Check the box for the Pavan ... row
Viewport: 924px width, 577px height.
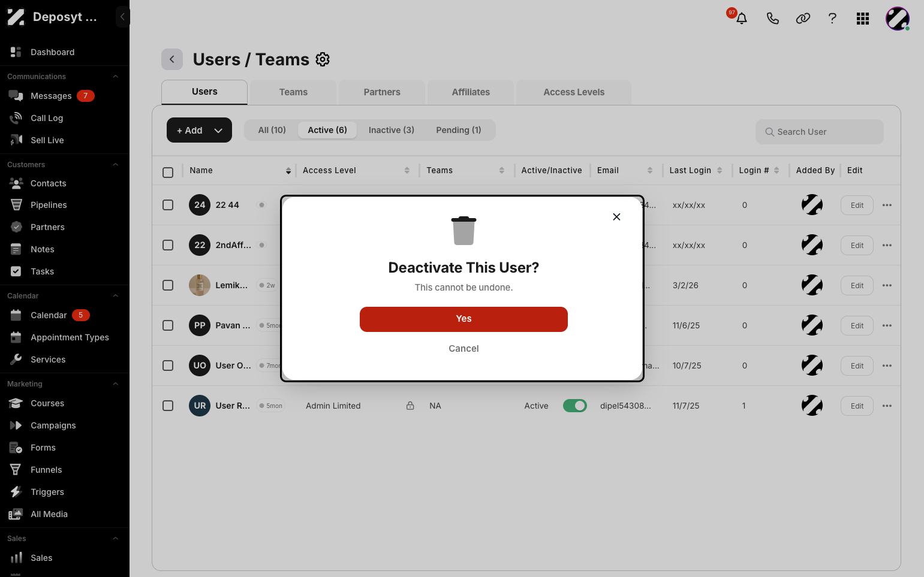(168, 325)
